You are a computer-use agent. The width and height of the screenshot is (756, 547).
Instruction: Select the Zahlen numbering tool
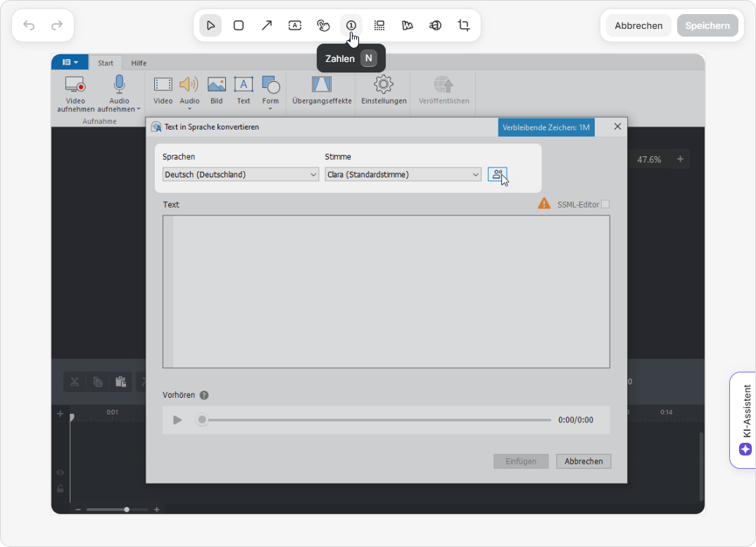tap(351, 25)
